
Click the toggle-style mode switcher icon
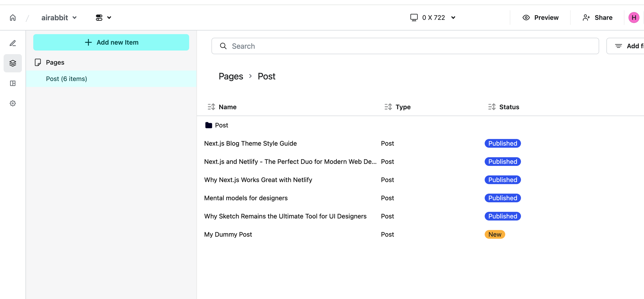click(x=99, y=18)
